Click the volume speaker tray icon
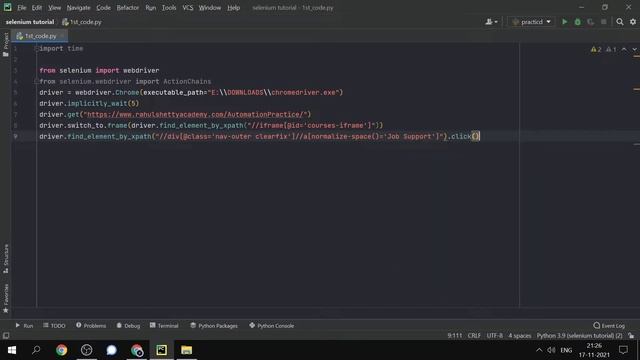Viewport: 640px width, 360px height. (x=551, y=350)
